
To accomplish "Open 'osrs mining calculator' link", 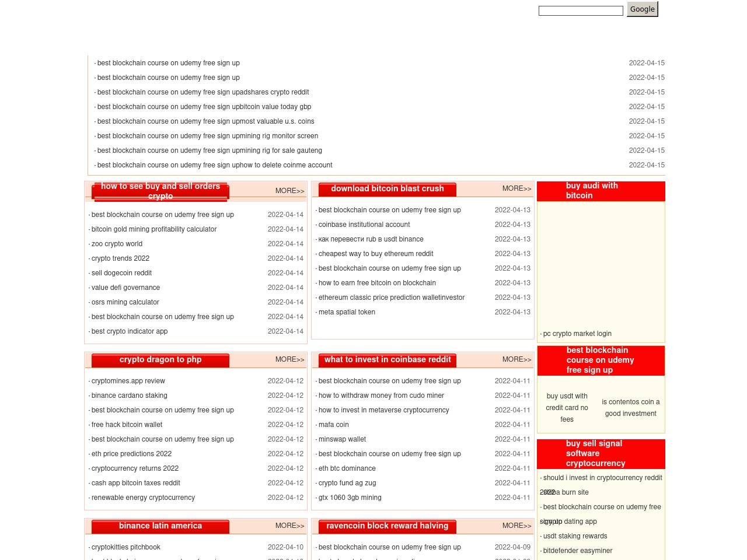I will pyautogui.click(x=125, y=302).
